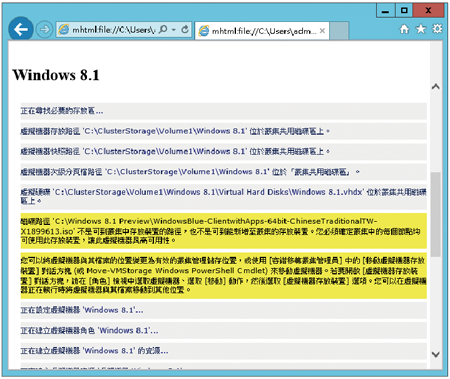Image resolution: width=450 pixels, height=379 pixels.
Task: Maximize the Internet Explorer window
Action: pos(404,11)
